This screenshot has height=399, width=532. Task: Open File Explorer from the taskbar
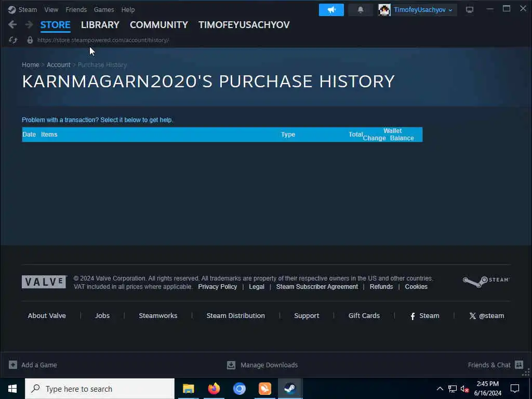pyautogui.click(x=188, y=389)
